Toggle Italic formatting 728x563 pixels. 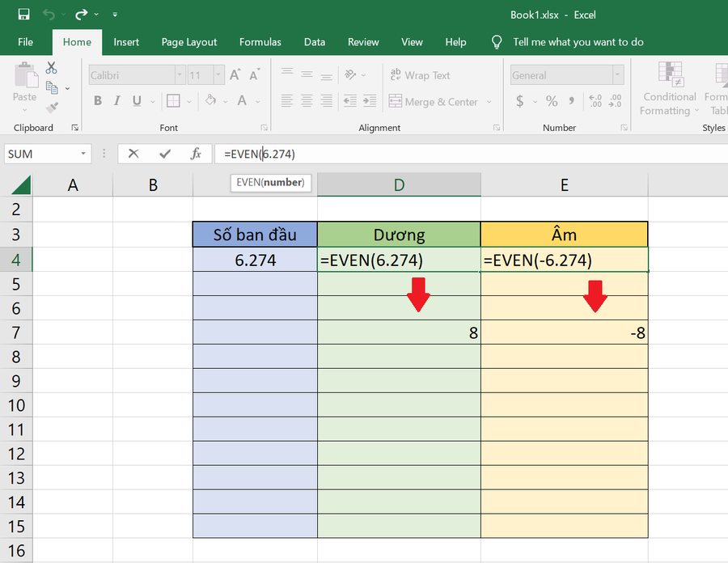pyautogui.click(x=117, y=101)
